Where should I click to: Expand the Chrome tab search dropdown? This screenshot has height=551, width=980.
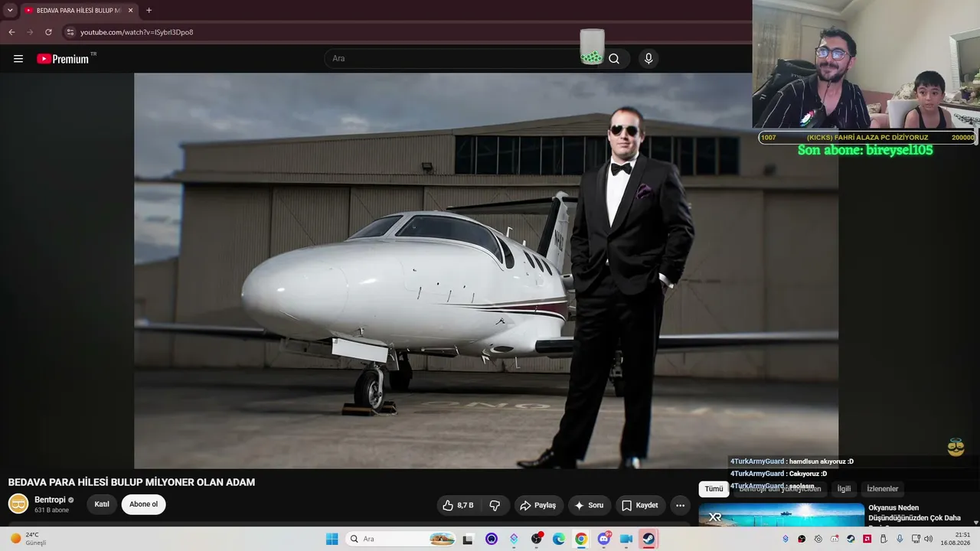coord(10,11)
